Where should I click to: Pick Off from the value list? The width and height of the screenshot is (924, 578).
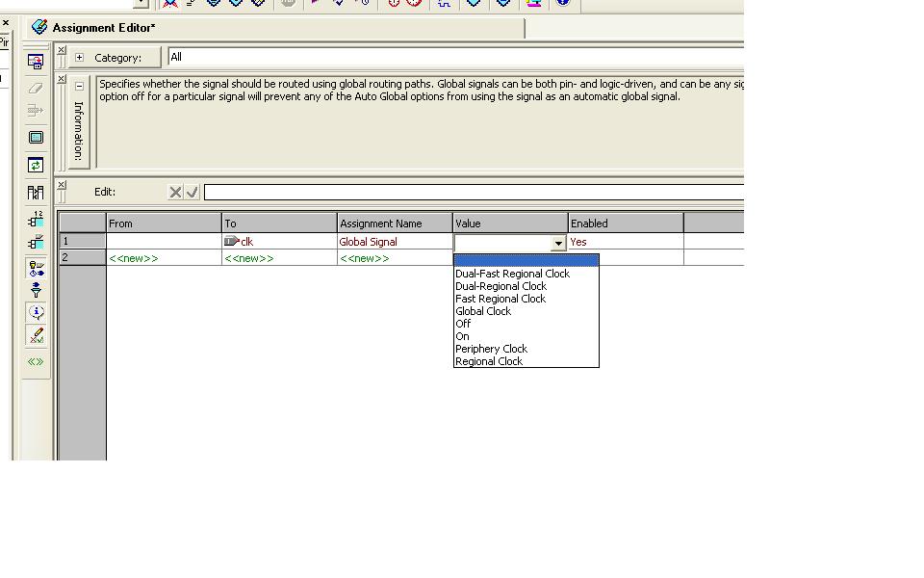coord(463,324)
